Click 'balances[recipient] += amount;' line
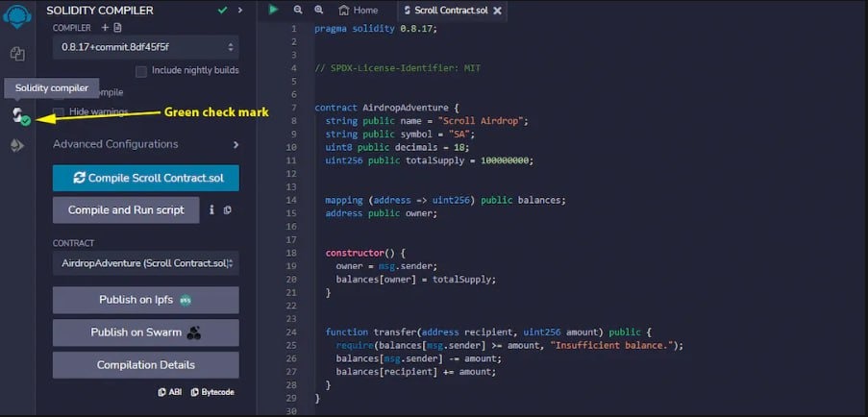Viewport: 868px width, 417px height. tap(416, 372)
